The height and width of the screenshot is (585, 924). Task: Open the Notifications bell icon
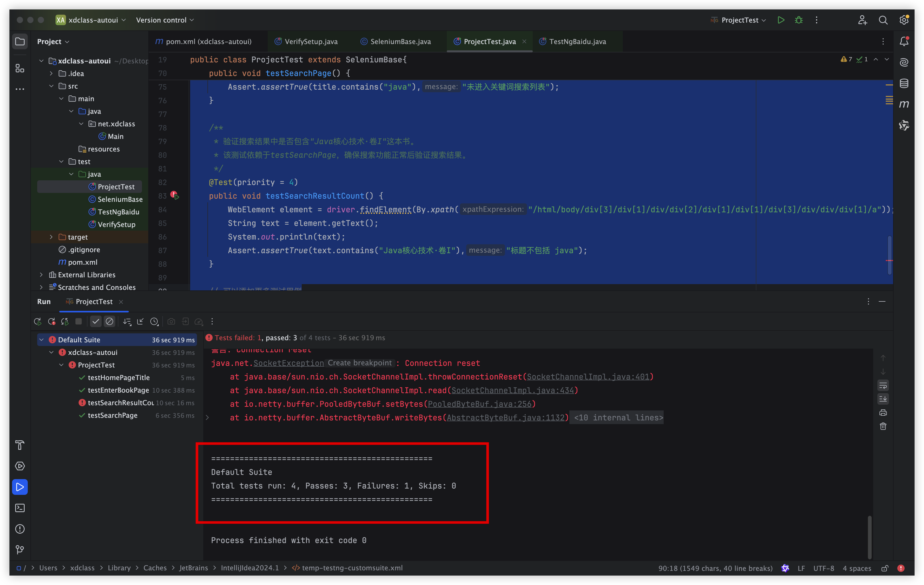[x=904, y=41]
